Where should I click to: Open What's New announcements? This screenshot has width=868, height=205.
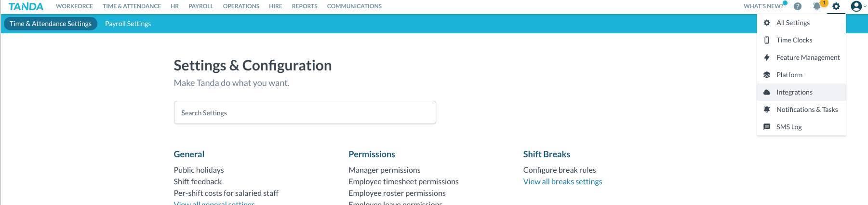pyautogui.click(x=763, y=6)
